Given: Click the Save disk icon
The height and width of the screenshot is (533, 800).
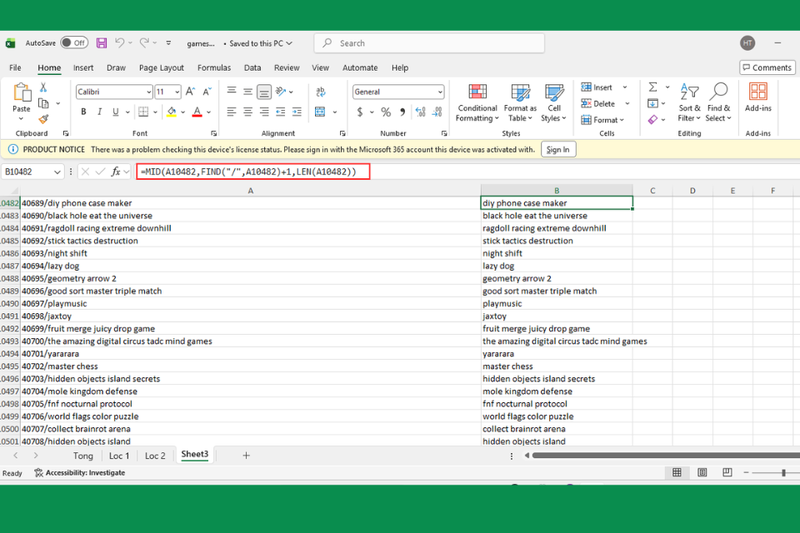Looking at the screenshot, I should (102, 43).
